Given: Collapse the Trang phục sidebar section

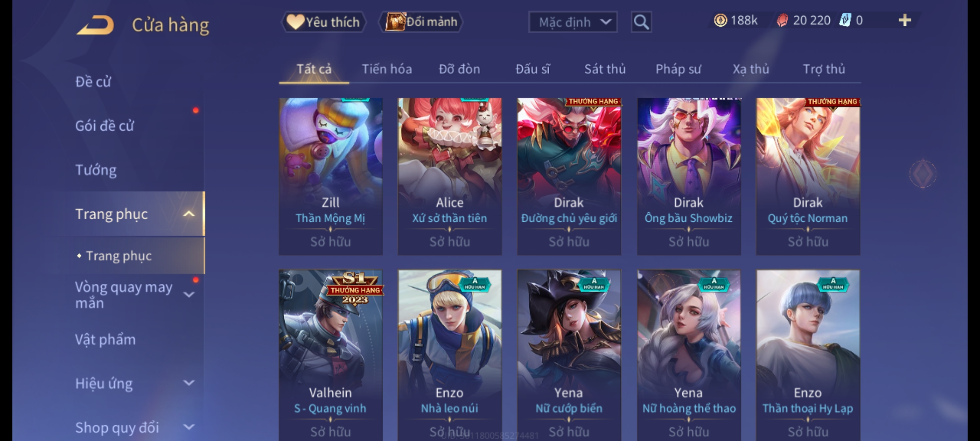Looking at the screenshot, I should tap(189, 214).
